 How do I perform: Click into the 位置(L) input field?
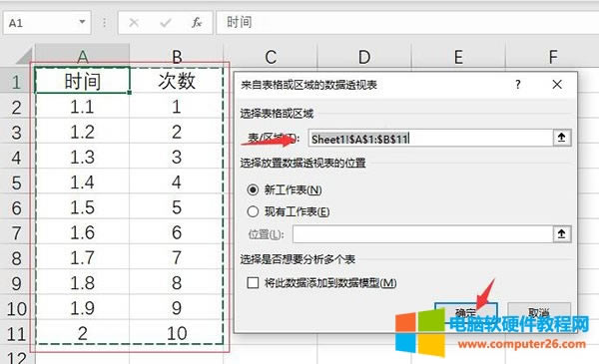click(x=423, y=234)
